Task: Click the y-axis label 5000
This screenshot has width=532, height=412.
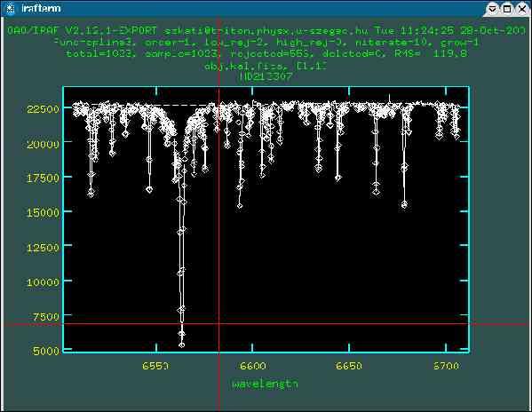Action: point(46,351)
